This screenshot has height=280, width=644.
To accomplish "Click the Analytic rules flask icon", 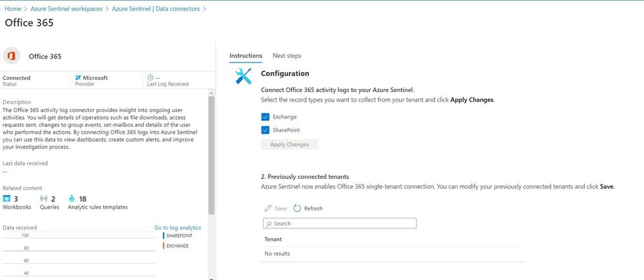I will click(x=72, y=199).
